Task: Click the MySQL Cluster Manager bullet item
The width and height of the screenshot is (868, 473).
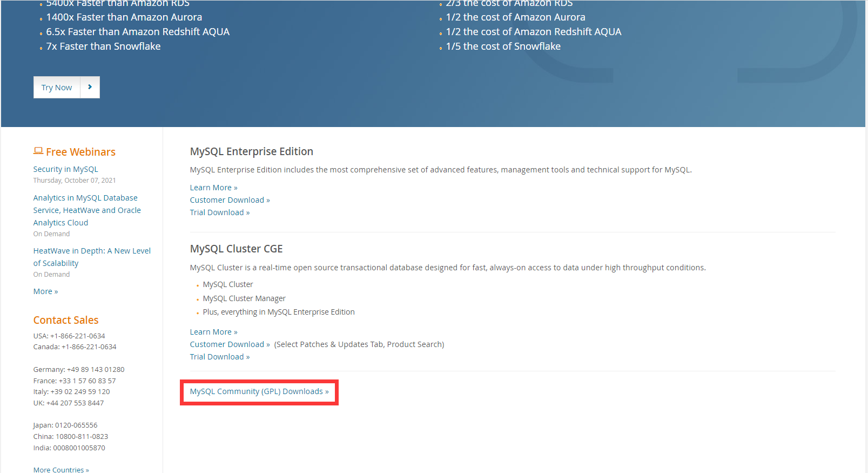Action: pos(244,298)
